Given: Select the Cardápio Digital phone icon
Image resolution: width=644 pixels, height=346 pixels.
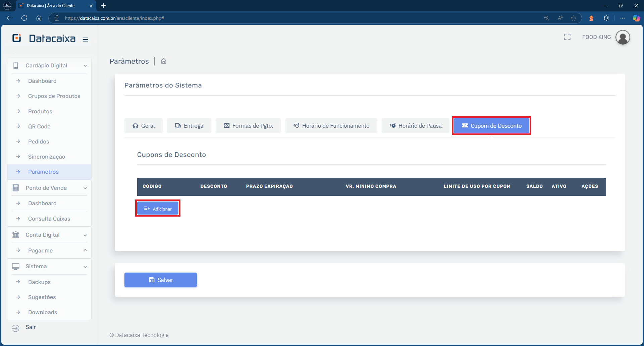Looking at the screenshot, I should [16, 65].
